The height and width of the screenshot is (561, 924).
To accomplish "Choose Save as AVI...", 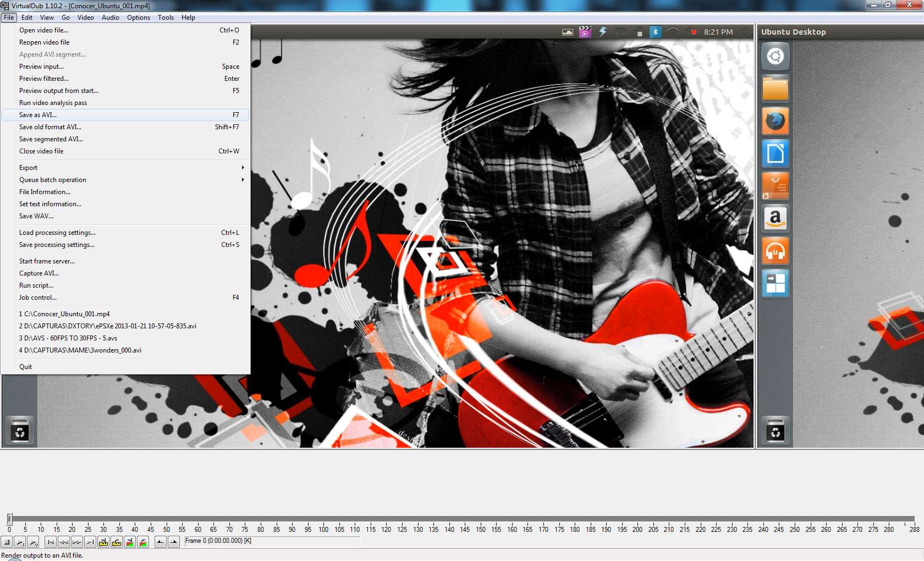I will (125, 115).
